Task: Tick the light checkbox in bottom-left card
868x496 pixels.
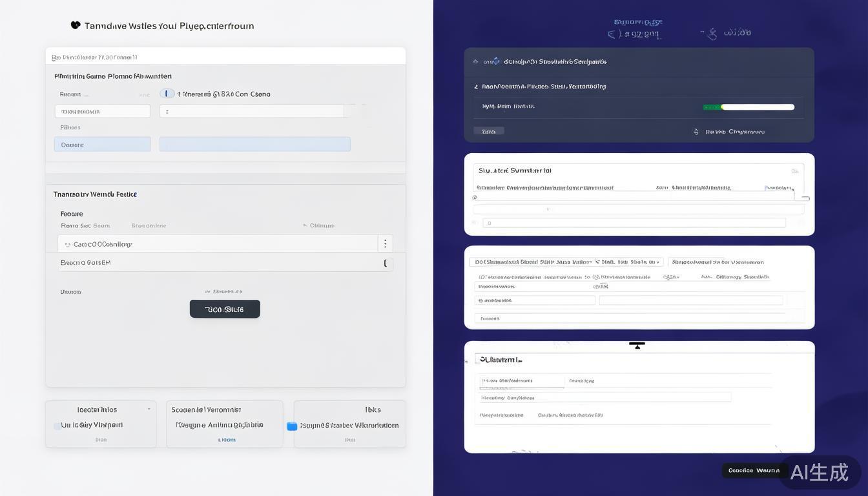Action: tap(57, 426)
